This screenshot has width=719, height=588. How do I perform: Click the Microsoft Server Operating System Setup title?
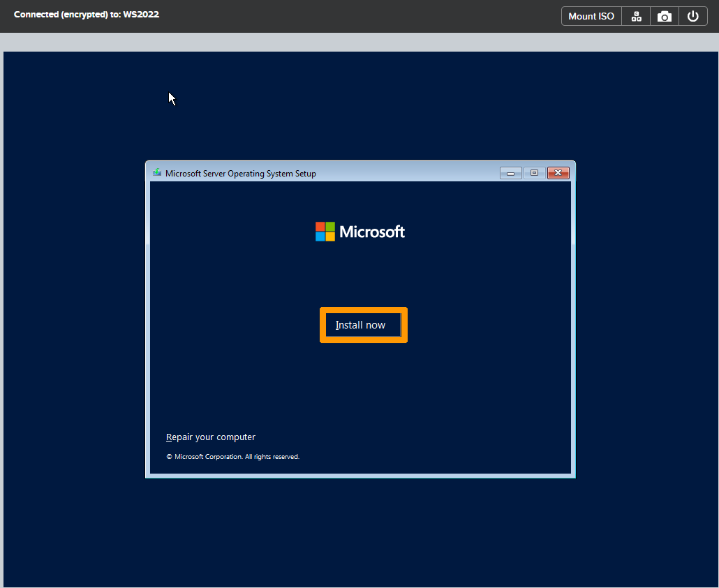click(x=241, y=173)
